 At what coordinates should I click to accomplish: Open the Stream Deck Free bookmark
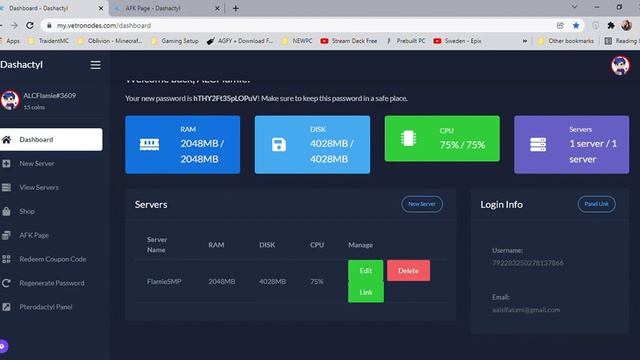point(349,41)
